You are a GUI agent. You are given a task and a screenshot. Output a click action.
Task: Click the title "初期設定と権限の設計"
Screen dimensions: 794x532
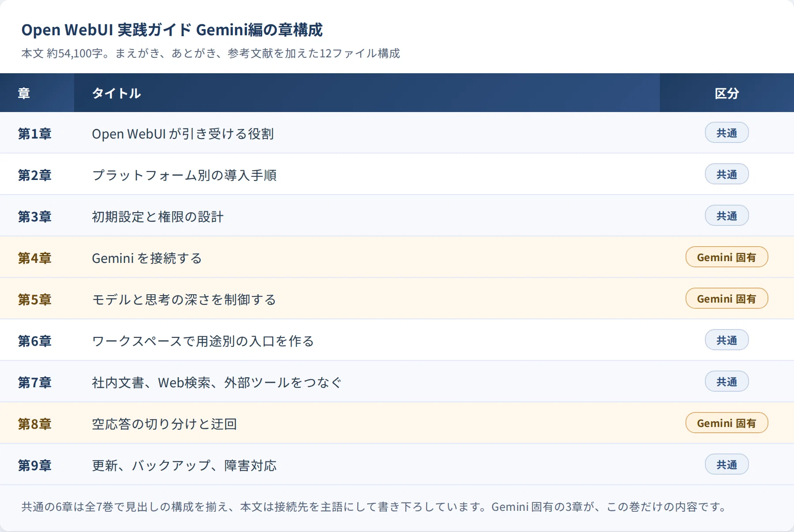tap(158, 216)
